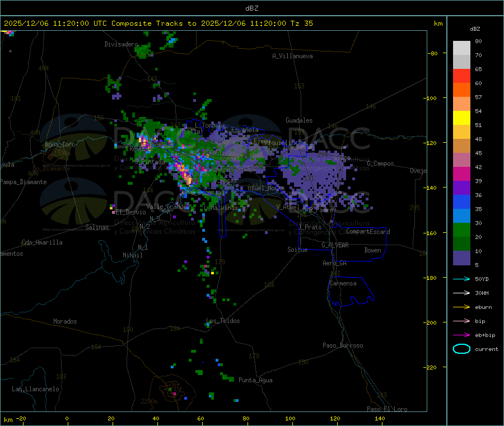Click the Valle_Grande map label
This screenshot has width=504, height=426.
(166, 207)
